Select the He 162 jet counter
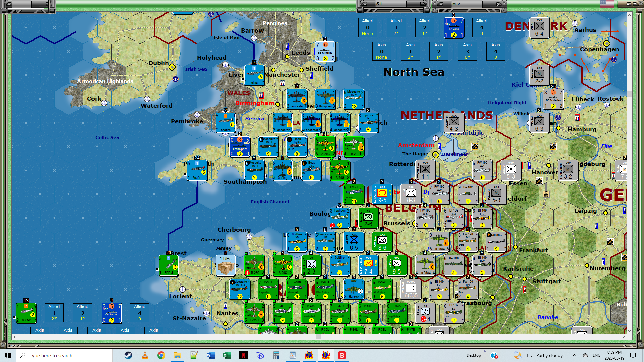 (468, 194)
